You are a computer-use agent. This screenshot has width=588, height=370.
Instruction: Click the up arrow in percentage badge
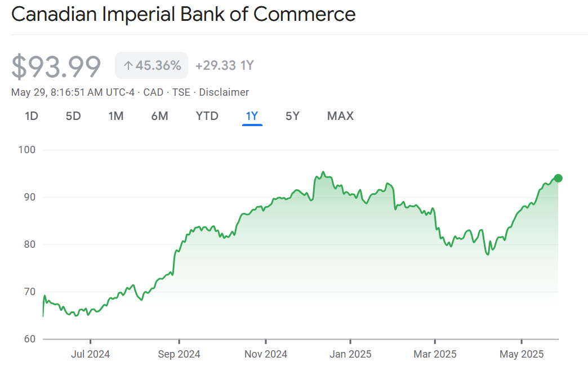click(128, 66)
